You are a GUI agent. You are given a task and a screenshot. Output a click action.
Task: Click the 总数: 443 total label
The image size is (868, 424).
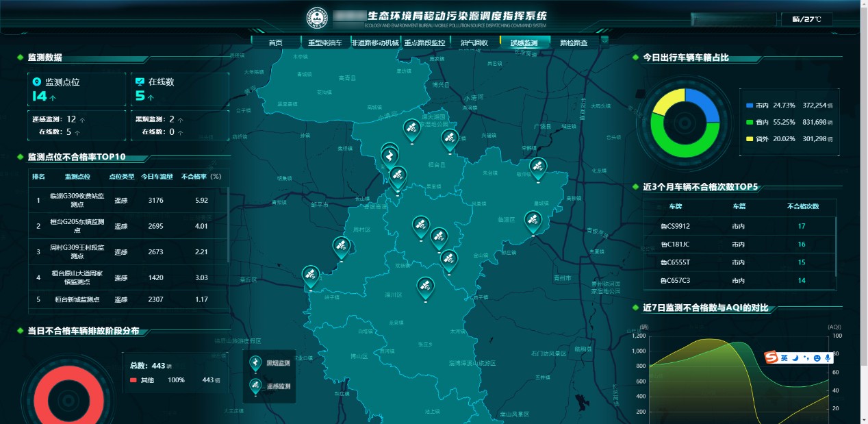[151, 365]
